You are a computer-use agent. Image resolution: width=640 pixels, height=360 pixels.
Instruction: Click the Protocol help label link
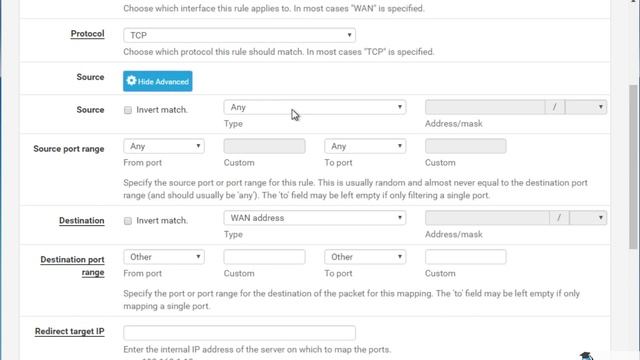tap(87, 34)
